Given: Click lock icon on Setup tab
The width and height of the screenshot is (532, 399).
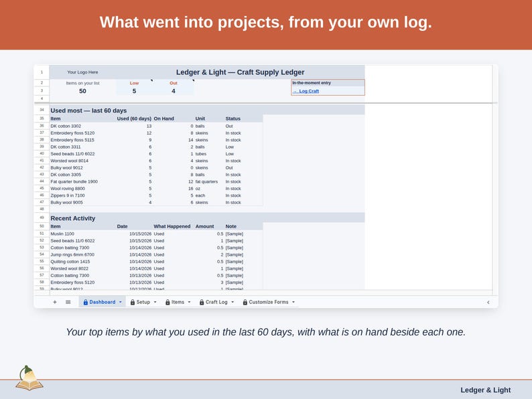Looking at the screenshot, I should [x=133, y=302].
